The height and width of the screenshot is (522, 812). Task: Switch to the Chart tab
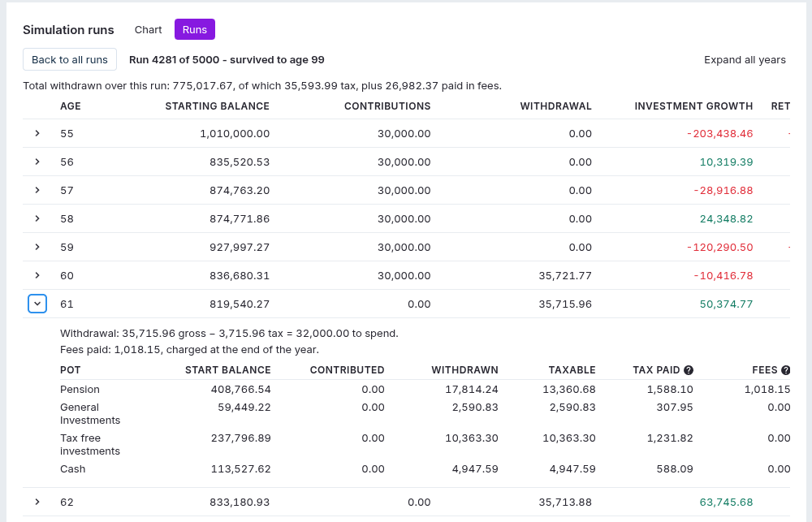(x=148, y=29)
